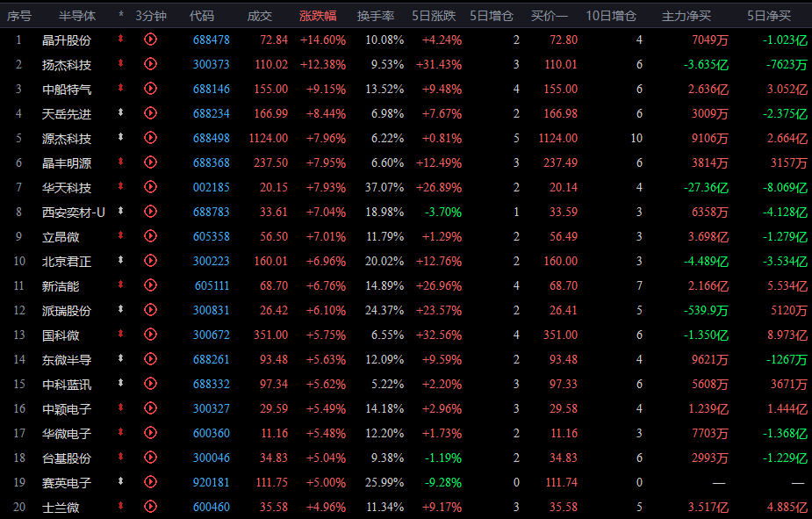Click the -27.36亿 主力净买 value
The height and width of the screenshot is (519, 812).
[706, 188]
